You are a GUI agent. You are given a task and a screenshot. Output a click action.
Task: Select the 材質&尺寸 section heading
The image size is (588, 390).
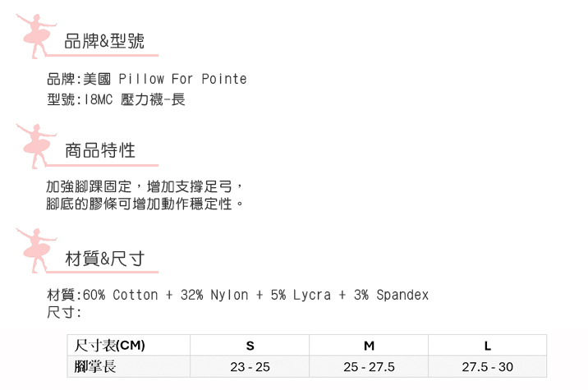point(105,259)
